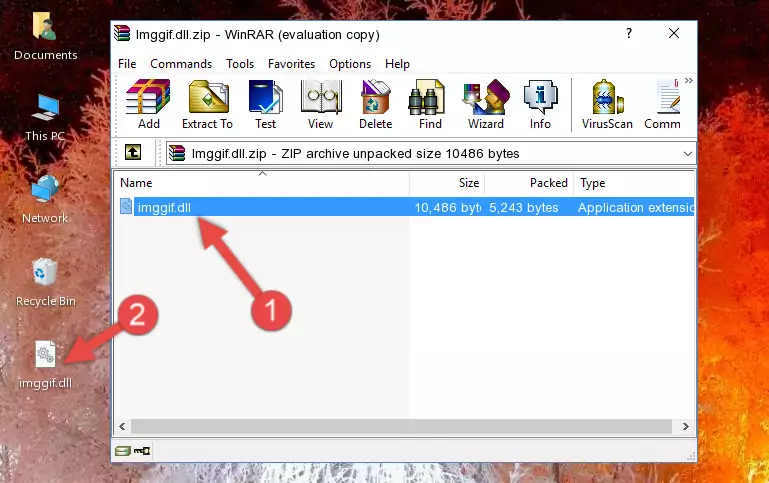The image size is (769, 483).
Task: Open the View toolbar icon
Action: pyautogui.click(x=321, y=104)
